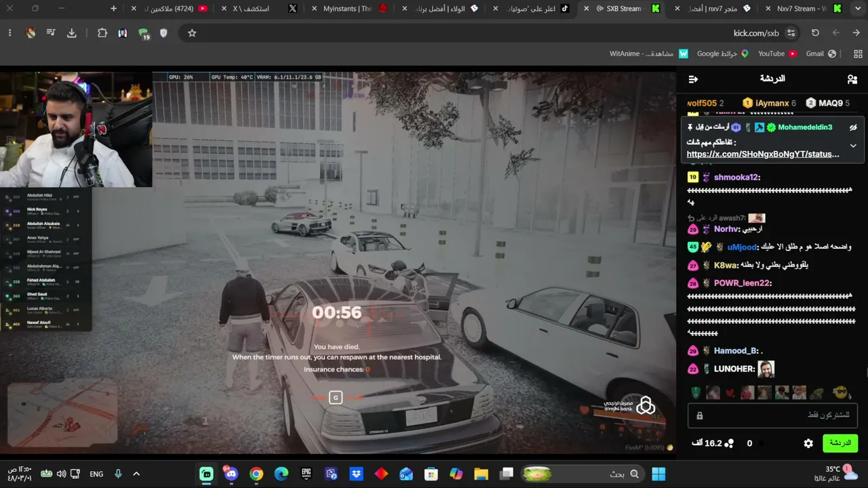Open the WitAnime bookmark

[x=649, y=54]
